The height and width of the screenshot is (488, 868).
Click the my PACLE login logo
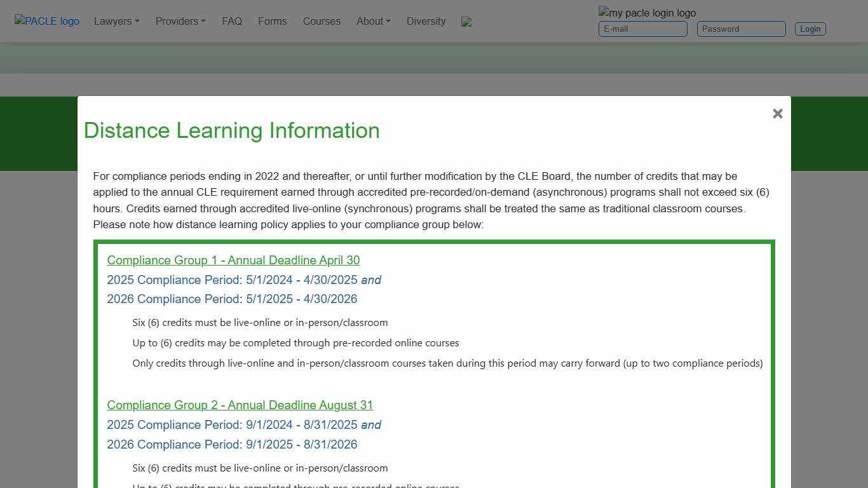point(646,13)
